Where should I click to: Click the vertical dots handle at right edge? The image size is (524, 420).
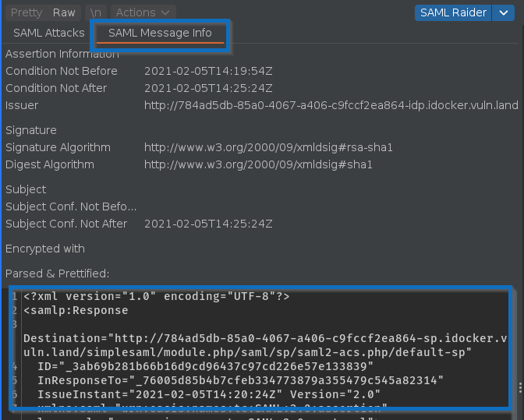520,387
